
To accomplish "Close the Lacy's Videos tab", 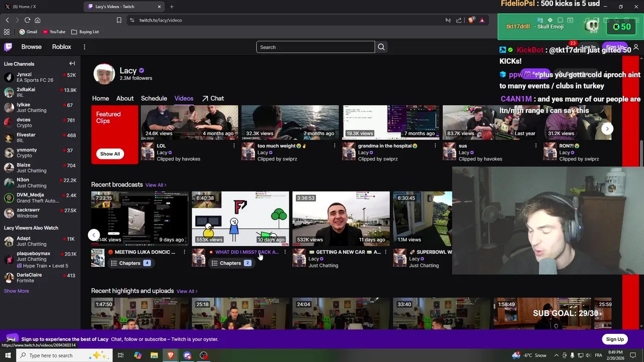I will click(x=159, y=7).
